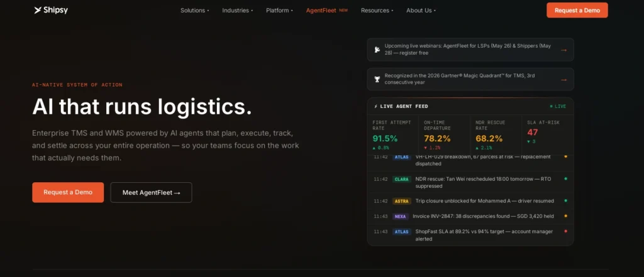Click the Shipsy logo
Image resolution: width=644 pixels, height=277 pixels.
[51, 10]
